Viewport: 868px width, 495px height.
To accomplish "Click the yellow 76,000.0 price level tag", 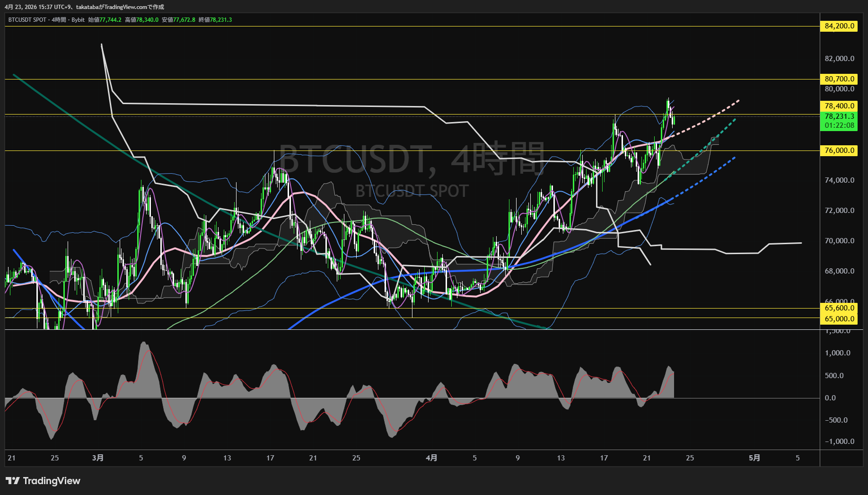I will click(x=839, y=150).
